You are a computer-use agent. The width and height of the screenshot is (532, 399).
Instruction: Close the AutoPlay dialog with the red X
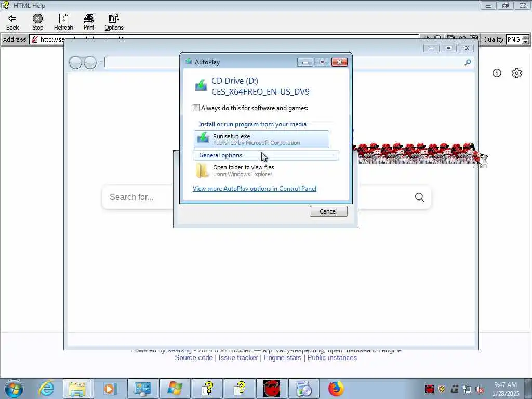click(339, 62)
